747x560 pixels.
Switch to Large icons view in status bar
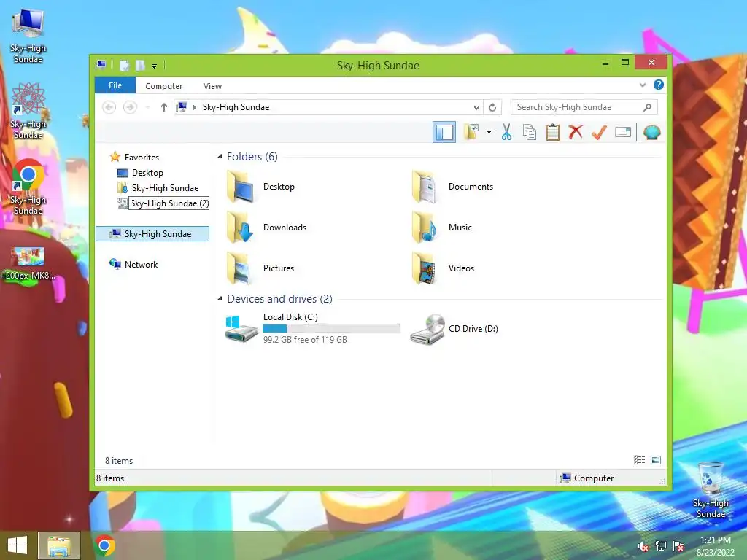tap(656, 459)
